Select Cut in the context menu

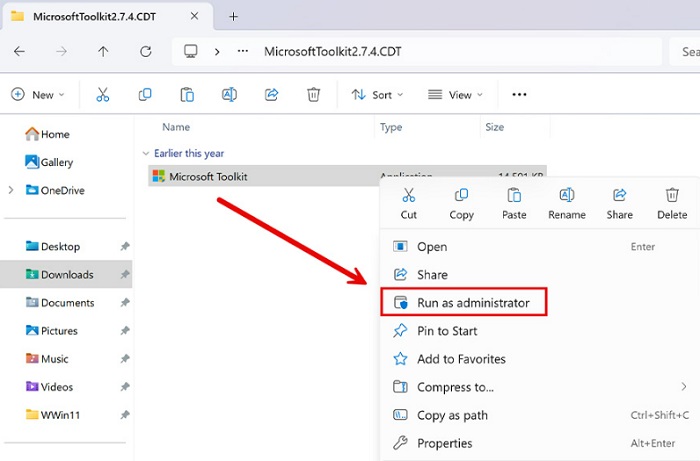coord(408,204)
